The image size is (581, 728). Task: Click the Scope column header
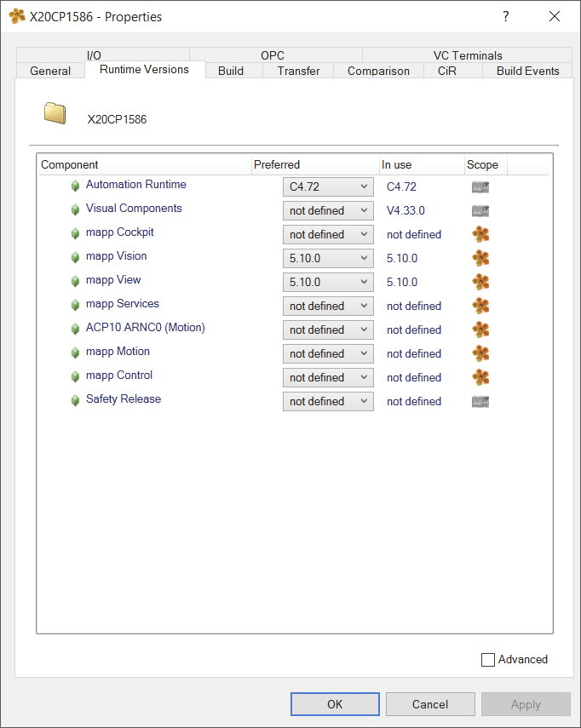point(486,165)
